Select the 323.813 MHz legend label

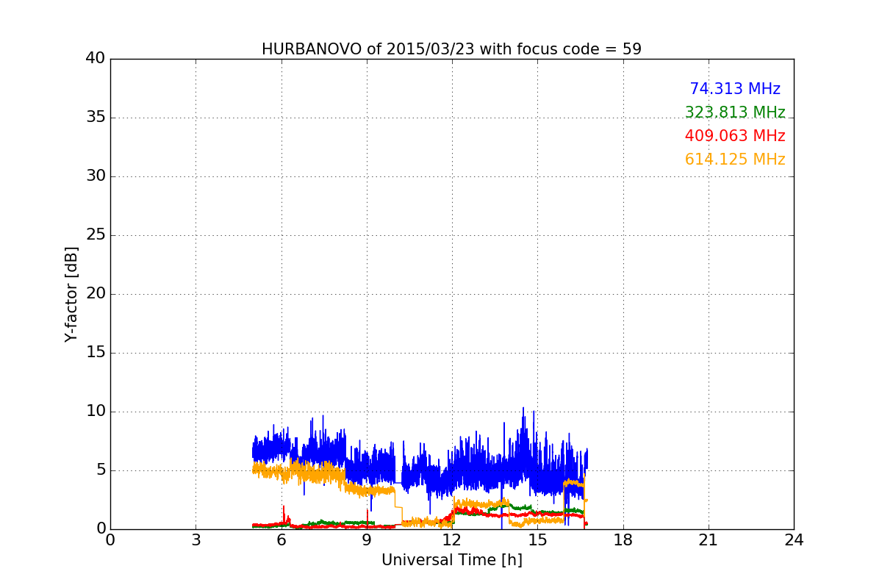tap(735, 112)
